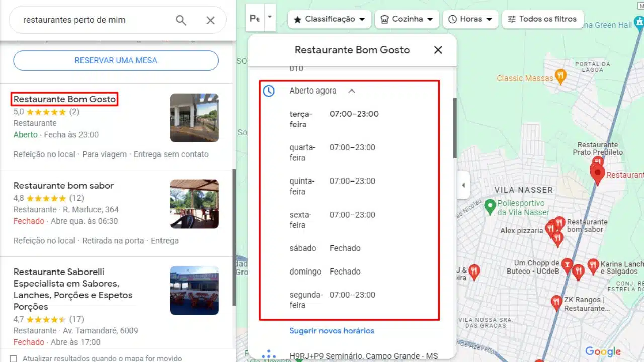Viewport: 644px width, 362px height.
Task: Click the chef hat icon in Cozinha
Action: (x=385, y=19)
